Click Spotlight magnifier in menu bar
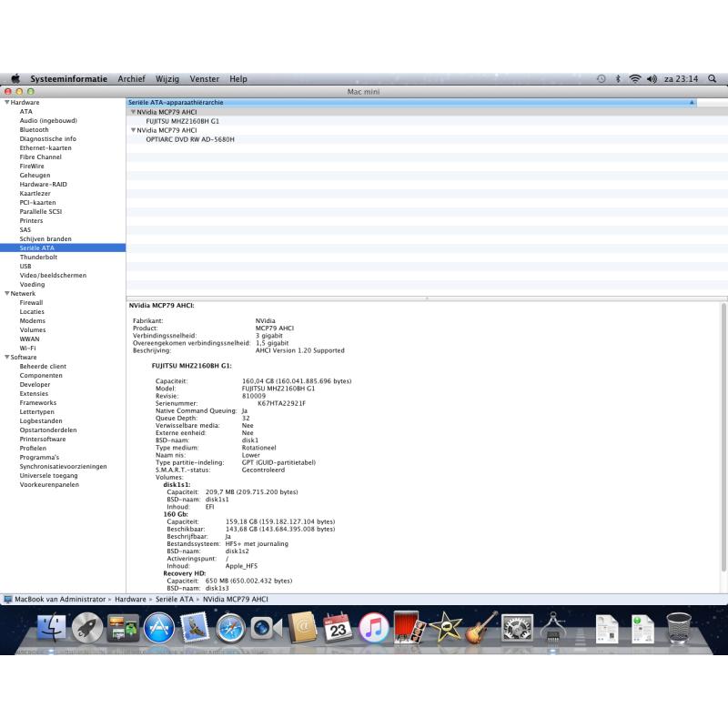 pos(712,78)
